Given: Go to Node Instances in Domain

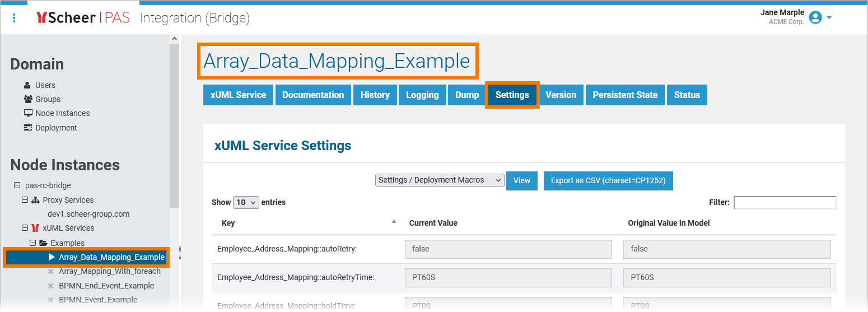Looking at the screenshot, I should [62, 113].
